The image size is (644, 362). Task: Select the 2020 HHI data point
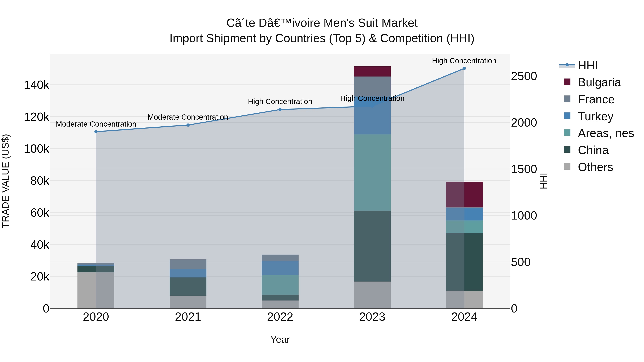click(96, 132)
